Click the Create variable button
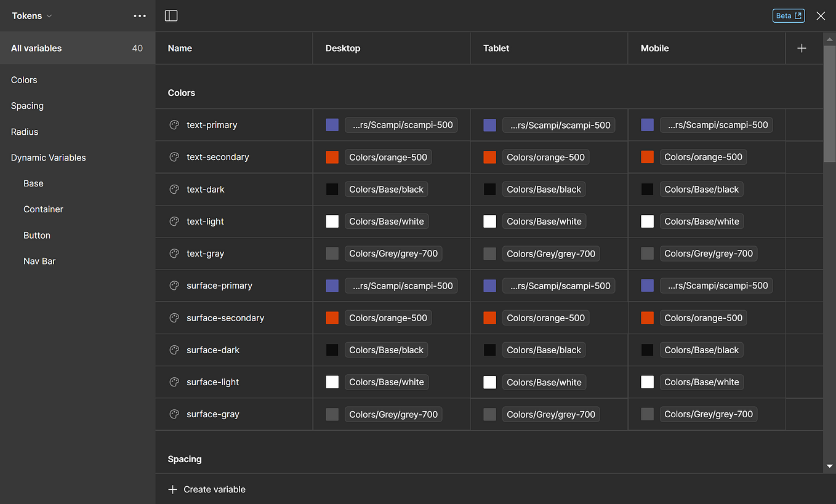 [x=214, y=489]
